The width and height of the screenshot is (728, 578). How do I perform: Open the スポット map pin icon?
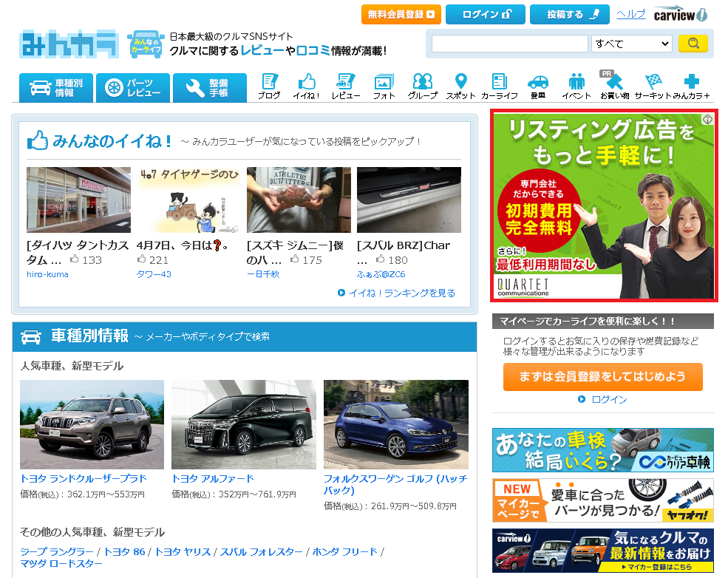point(460,86)
